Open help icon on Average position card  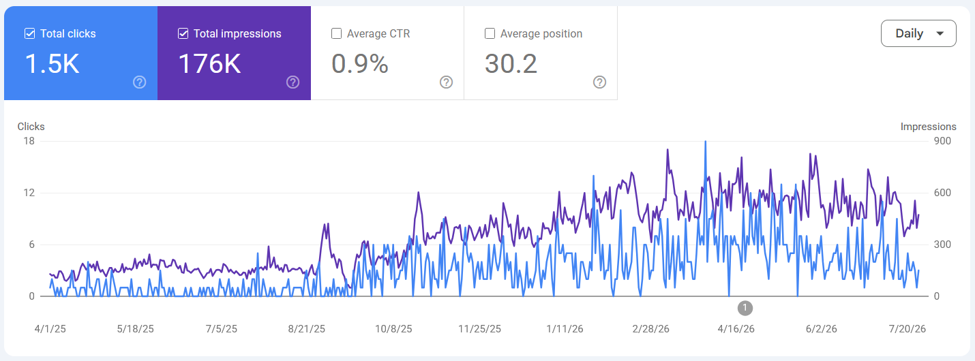599,82
